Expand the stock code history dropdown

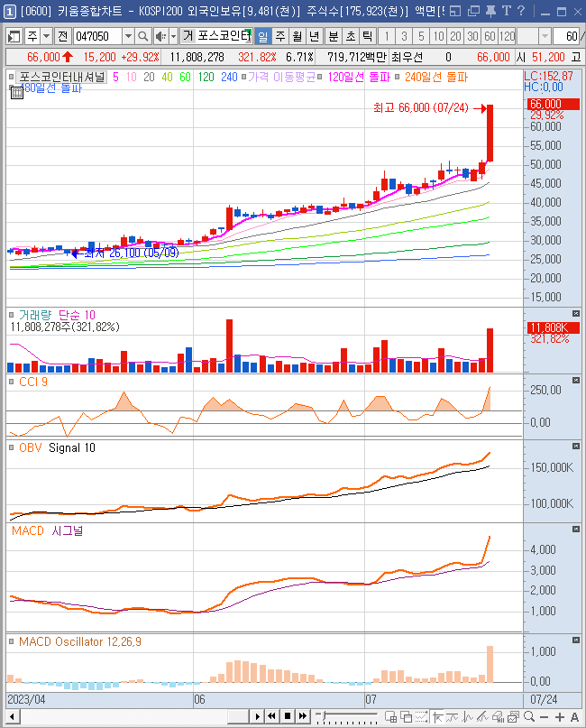[x=129, y=36]
